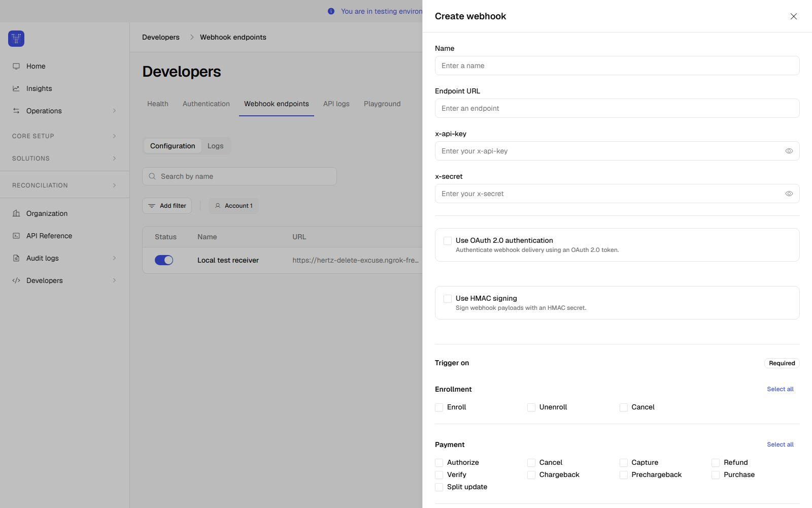Switch to the Authentication tab
812x508 pixels.
(206, 104)
